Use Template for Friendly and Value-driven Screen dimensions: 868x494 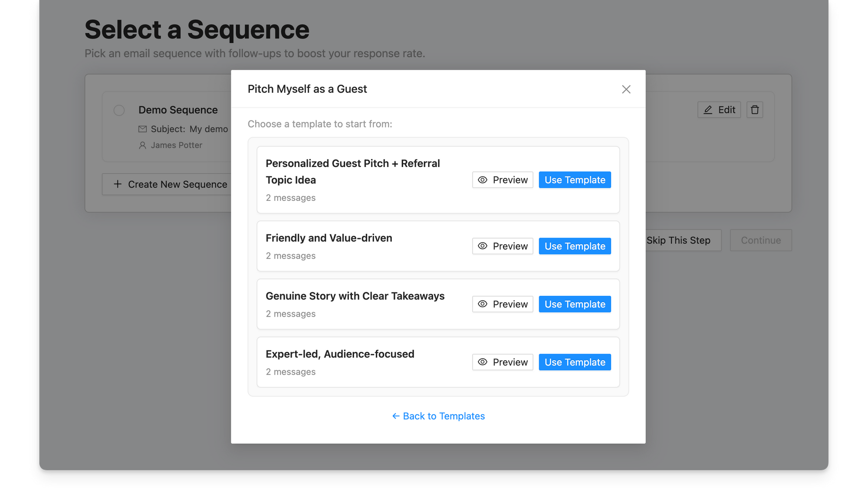575,246
